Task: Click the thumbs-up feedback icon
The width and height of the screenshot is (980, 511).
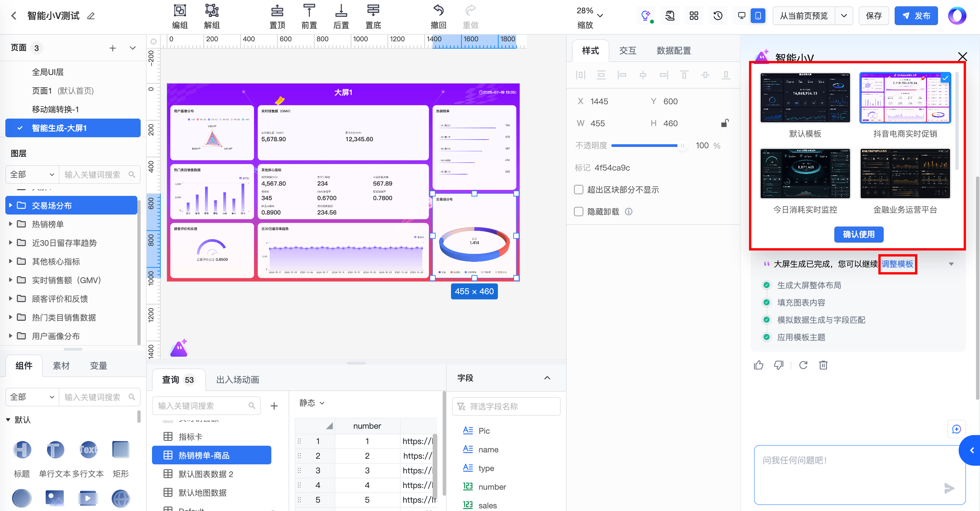Action: point(759,365)
